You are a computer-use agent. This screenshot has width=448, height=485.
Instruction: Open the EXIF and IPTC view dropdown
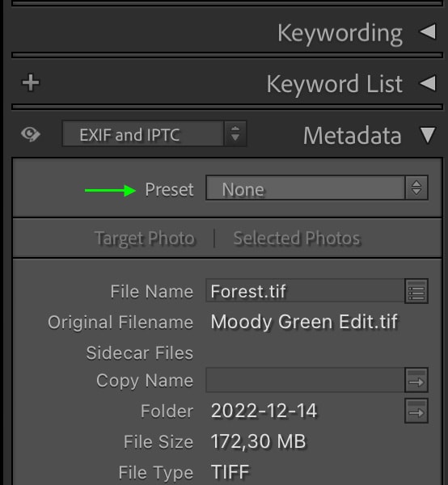pyautogui.click(x=142, y=134)
